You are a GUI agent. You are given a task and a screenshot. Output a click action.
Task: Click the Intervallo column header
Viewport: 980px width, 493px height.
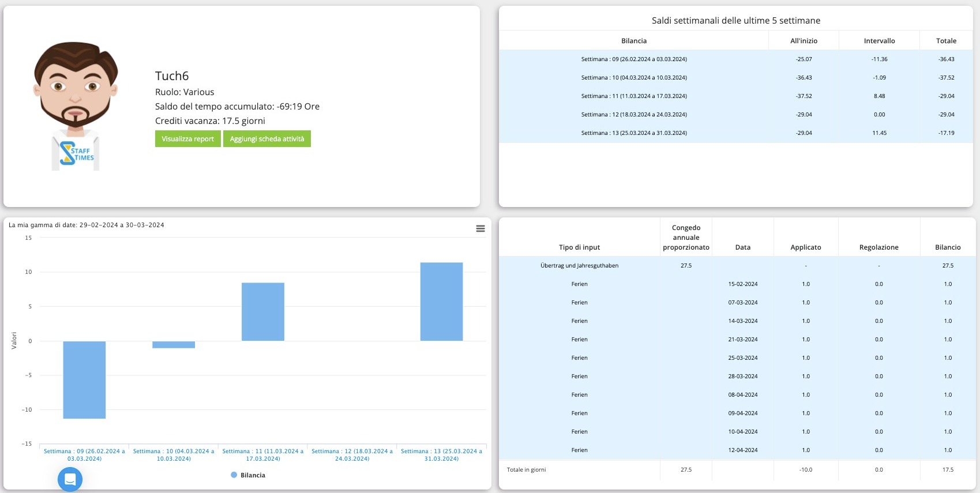[x=879, y=41]
